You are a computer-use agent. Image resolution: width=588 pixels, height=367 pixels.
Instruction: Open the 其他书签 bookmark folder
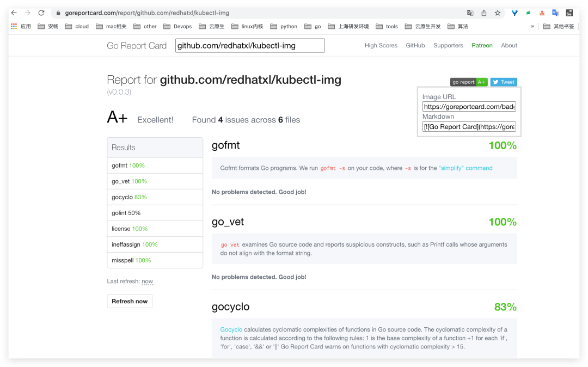pos(559,26)
